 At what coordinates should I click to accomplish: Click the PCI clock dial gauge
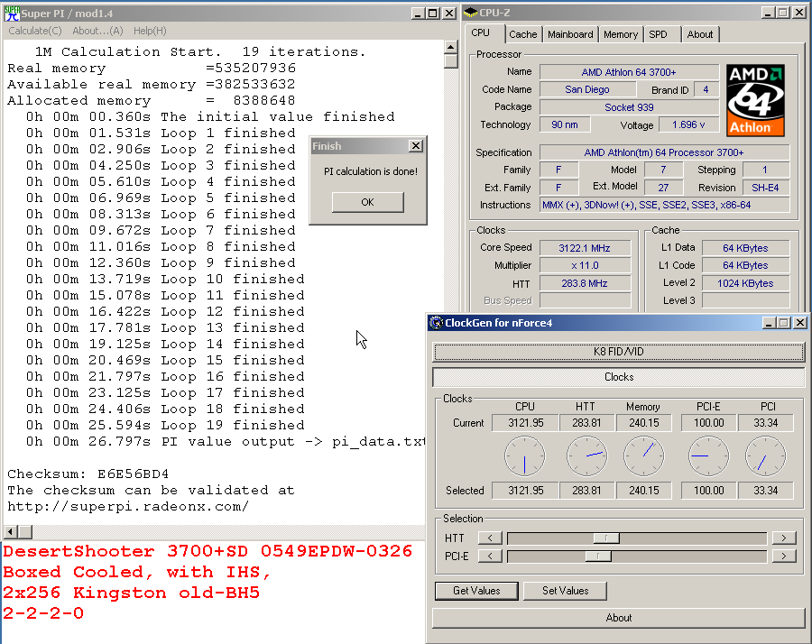765,456
